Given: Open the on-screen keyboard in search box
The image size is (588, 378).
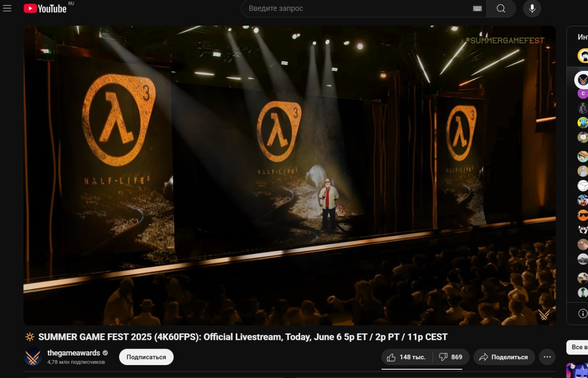Looking at the screenshot, I should pyautogui.click(x=477, y=8).
